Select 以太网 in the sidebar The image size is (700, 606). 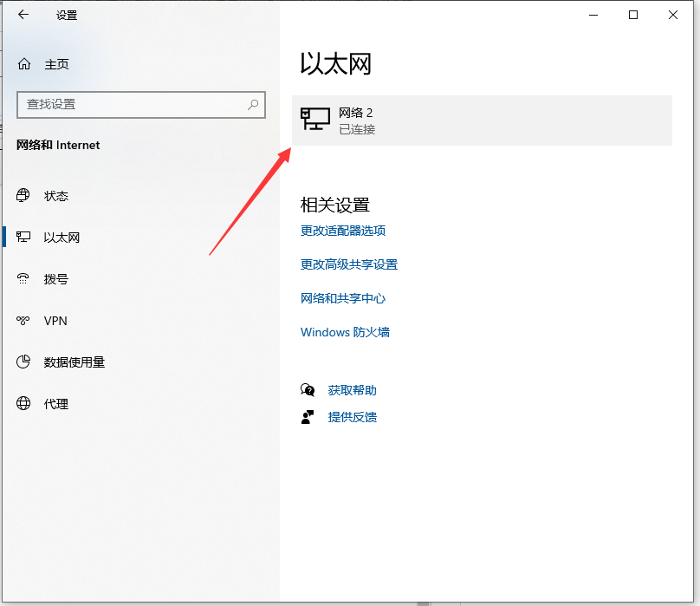(61, 238)
